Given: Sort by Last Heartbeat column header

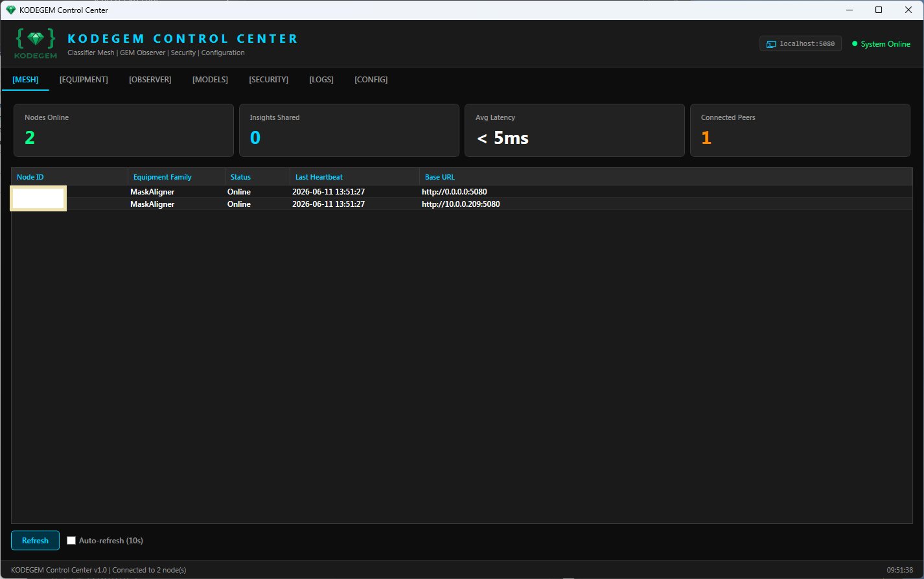Looking at the screenshot, I should [354, 177].
